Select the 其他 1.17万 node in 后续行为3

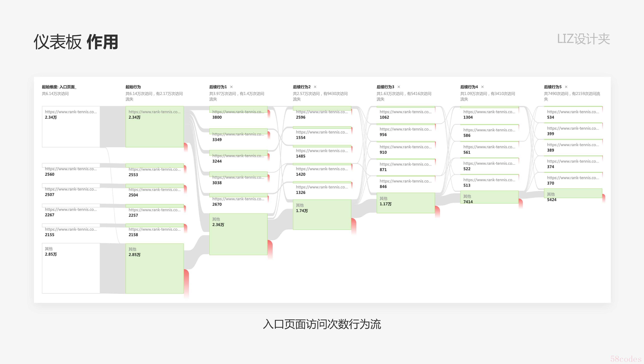(x=406, y=203)
